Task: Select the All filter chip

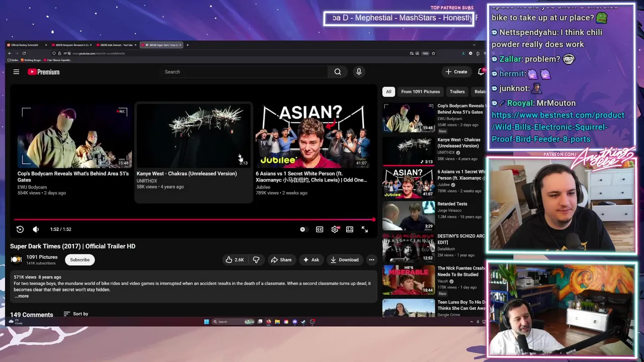Action: (x=388, y=92)
